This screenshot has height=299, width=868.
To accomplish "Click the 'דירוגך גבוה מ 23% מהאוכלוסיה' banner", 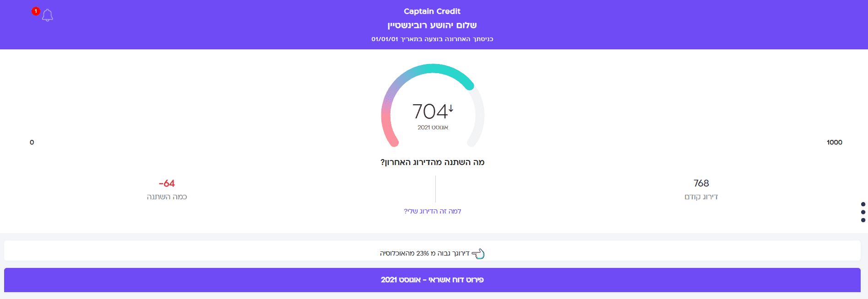I will (x=425, y=253).
